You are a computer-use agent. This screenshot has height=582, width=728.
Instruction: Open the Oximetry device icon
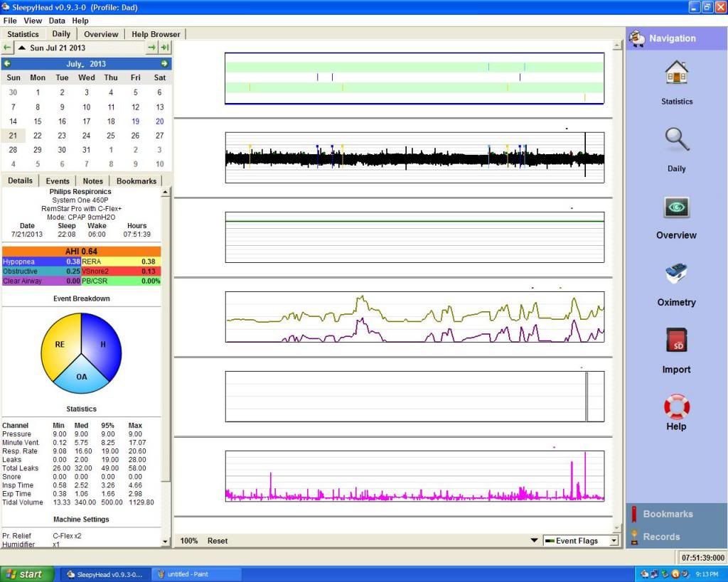tap(677, 274)
